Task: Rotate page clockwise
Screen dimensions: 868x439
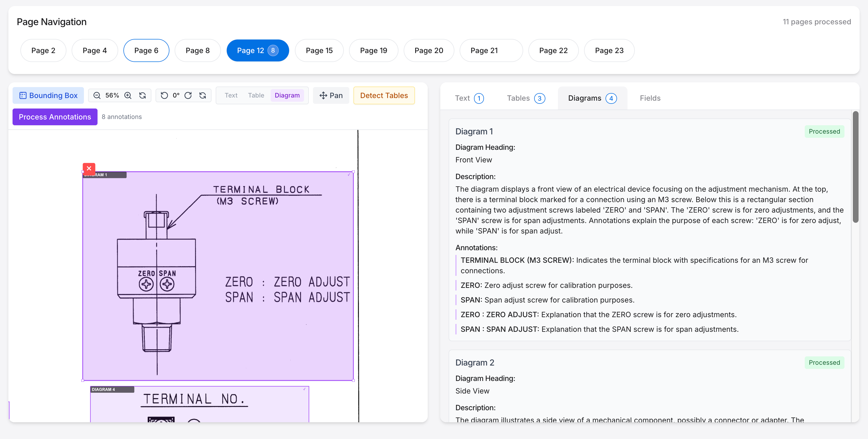Action: pos(188,95)
